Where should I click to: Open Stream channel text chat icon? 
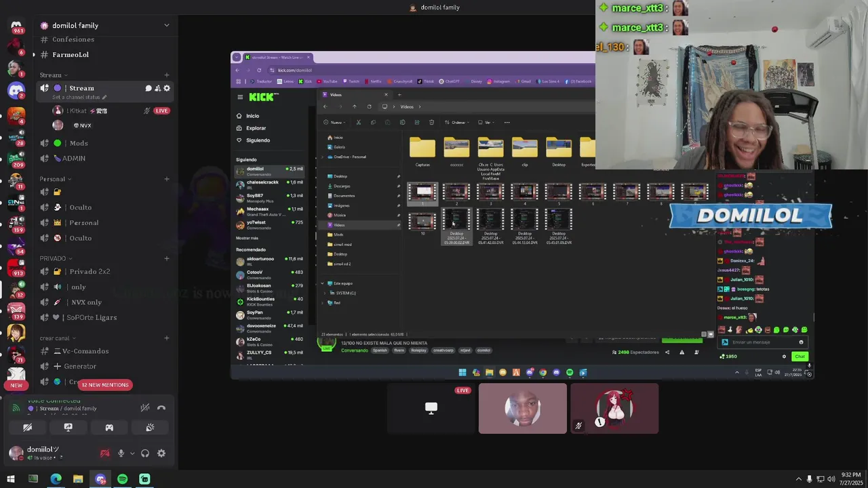click(149, 88)
